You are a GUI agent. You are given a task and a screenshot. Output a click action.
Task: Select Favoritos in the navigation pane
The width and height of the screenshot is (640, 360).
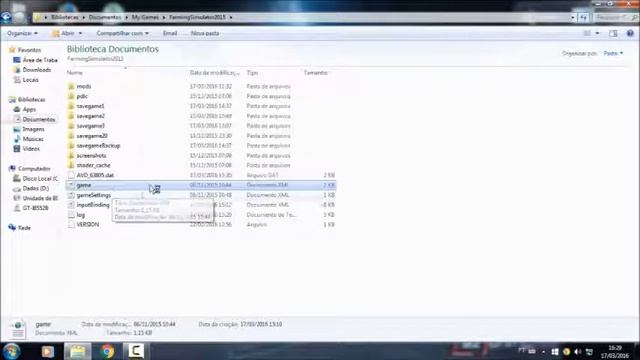[x=29, y=50]
